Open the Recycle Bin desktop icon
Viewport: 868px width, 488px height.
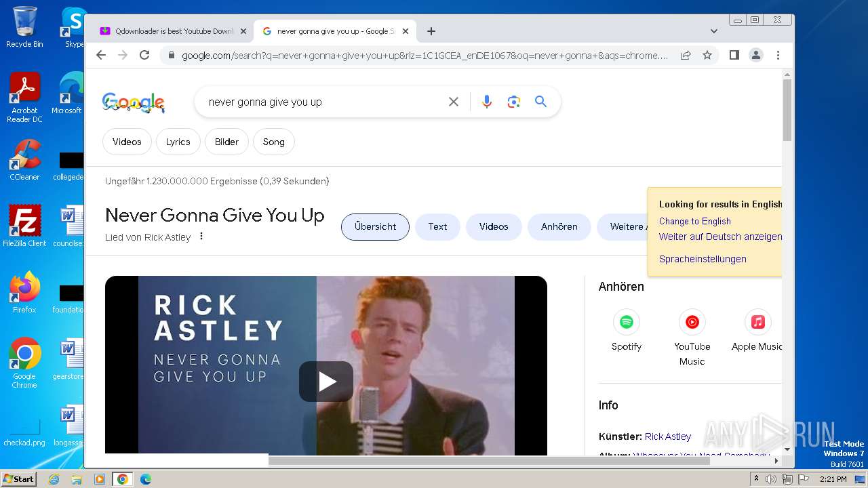pos(24,27)
